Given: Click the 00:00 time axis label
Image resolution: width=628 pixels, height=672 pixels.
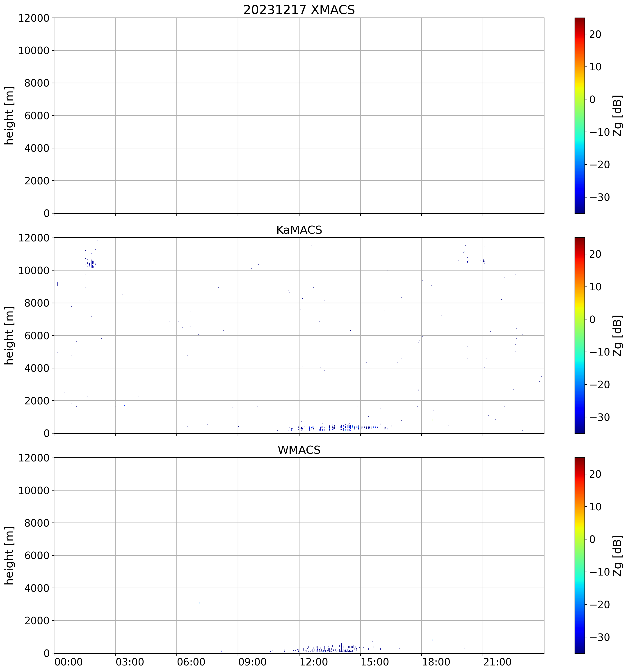Looking at the screenshot, I should [69, 662].
